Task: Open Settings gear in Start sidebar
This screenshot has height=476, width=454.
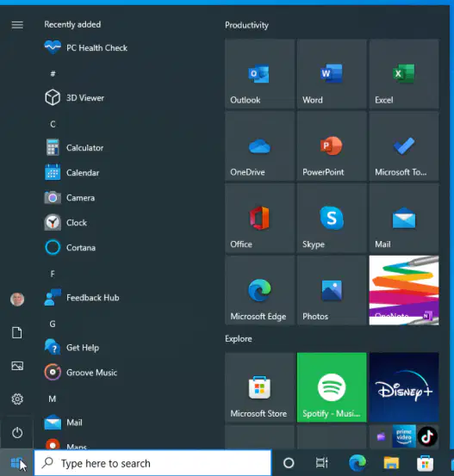Action: click(x=17, y=399)
